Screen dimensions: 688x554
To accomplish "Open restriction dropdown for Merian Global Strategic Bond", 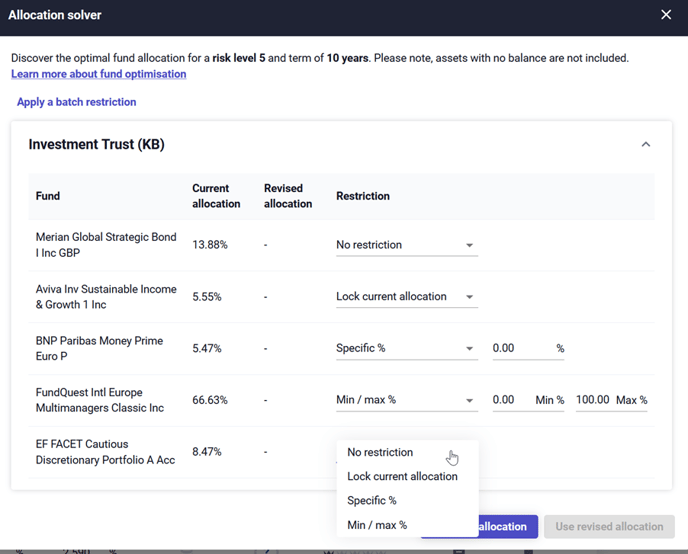I will click(406, 245).
